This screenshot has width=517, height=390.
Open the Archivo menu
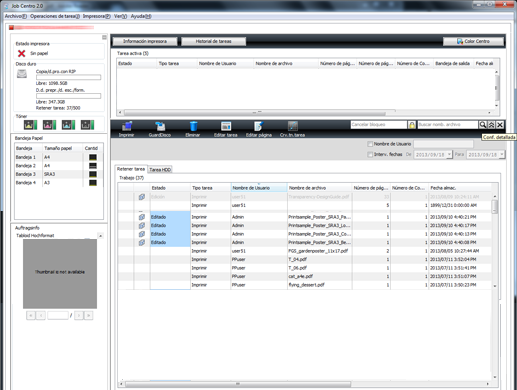click(15, 16)
